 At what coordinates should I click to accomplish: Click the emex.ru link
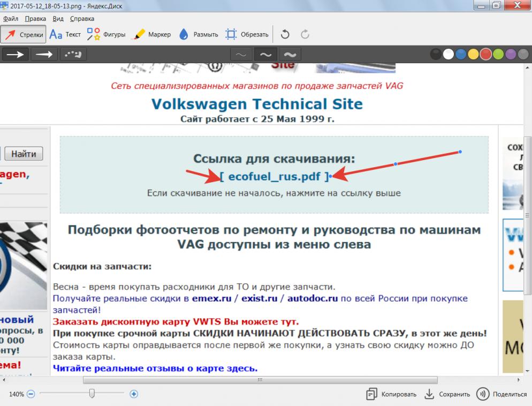212,298
